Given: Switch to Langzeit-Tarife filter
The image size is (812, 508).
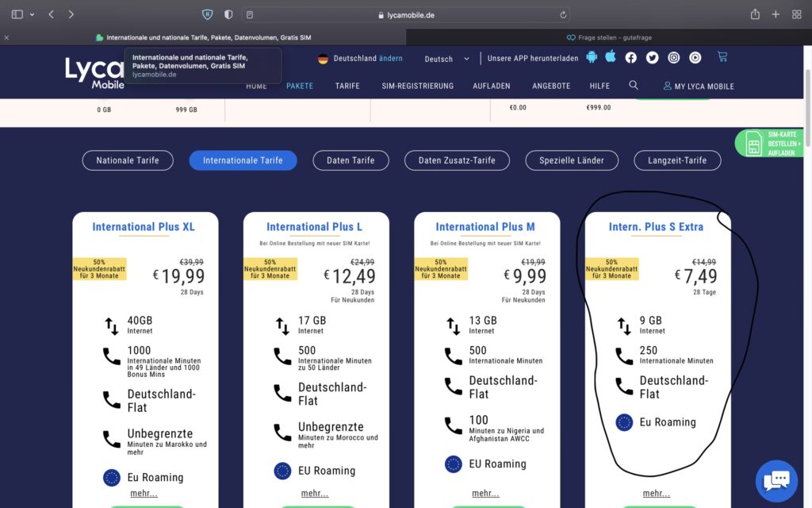Looking at the screenshot, I should [x=676, y=160].
